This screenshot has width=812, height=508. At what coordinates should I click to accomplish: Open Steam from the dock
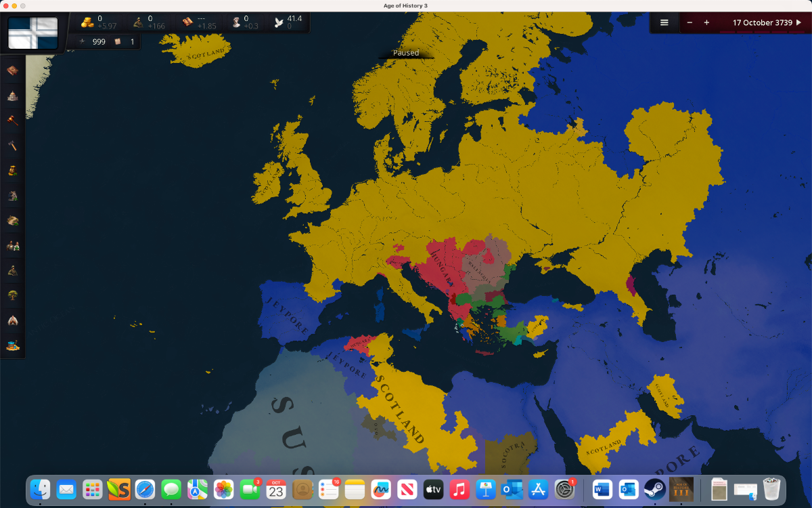(654, 489)
